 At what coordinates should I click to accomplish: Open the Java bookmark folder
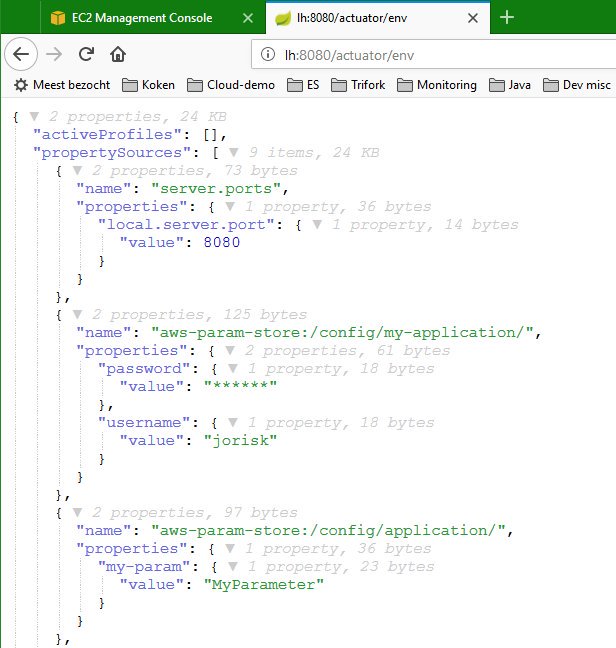pos(510,85)
